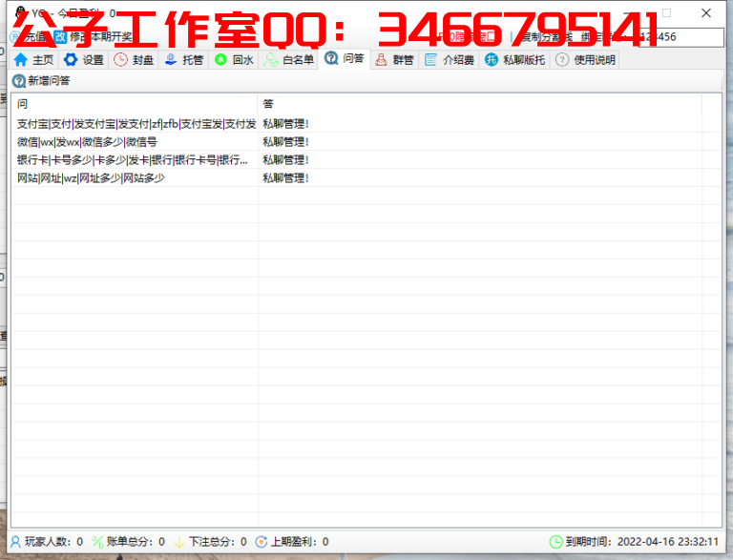Click the 玩家人数 status entry

click(x=47, y=542)
